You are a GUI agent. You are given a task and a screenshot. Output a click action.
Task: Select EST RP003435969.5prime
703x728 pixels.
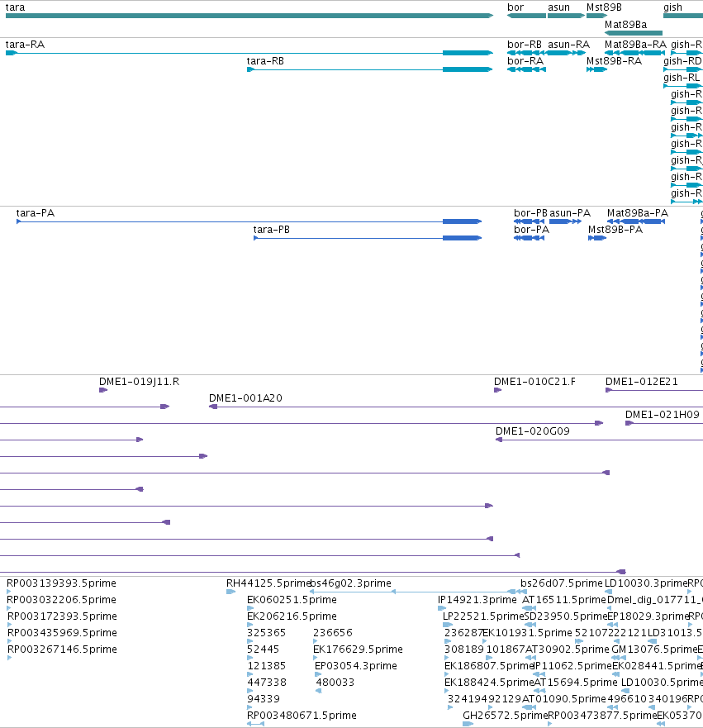tap(9, 641)
